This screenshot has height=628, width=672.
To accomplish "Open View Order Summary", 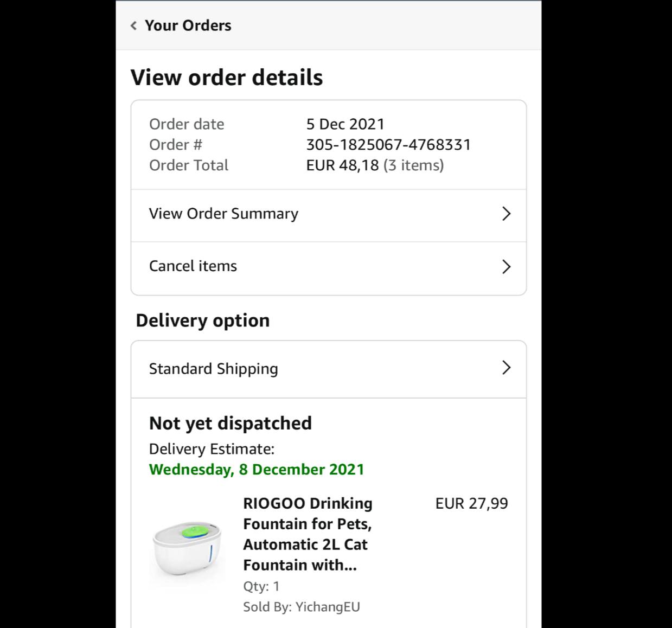I will coord(223,214).
